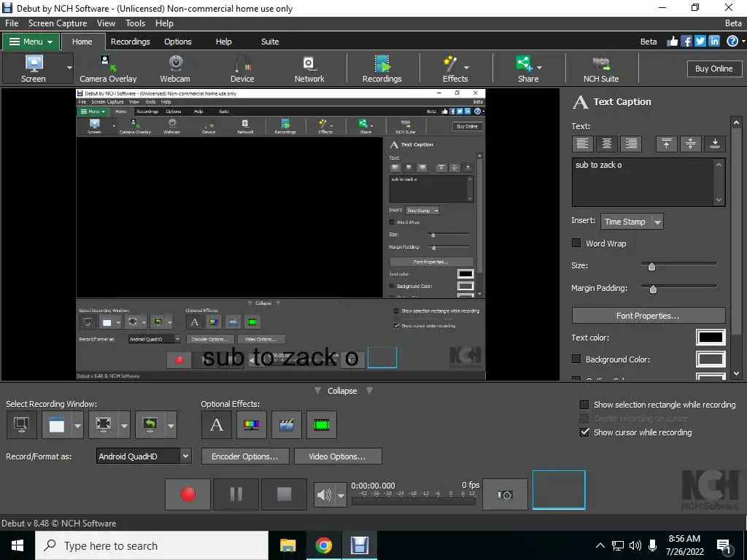Open the green Menu dropdown
The height and width of the screenshot is (560, 747).
[x=31, y=42]
